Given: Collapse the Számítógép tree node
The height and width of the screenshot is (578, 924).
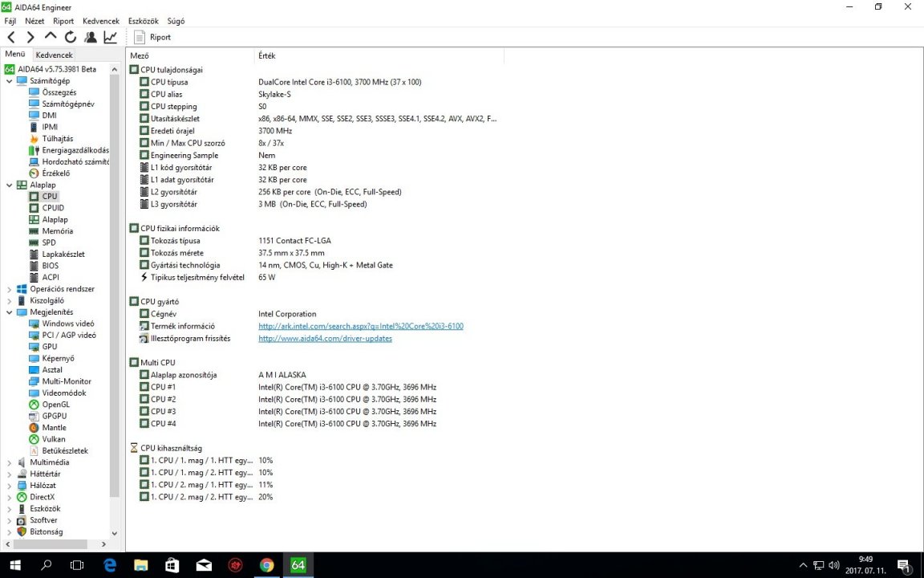Looking at the screenshot, I should click(x=10, y=81).
